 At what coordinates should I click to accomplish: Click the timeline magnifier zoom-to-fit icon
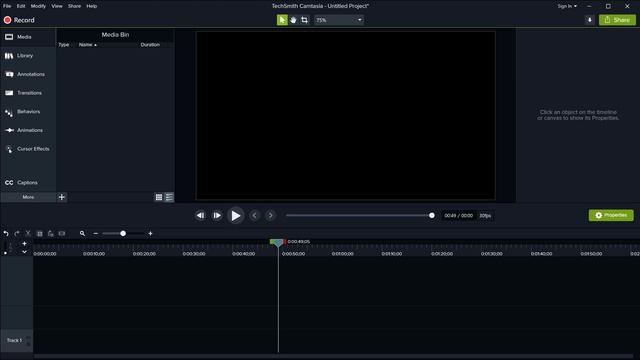click(82, 233)
